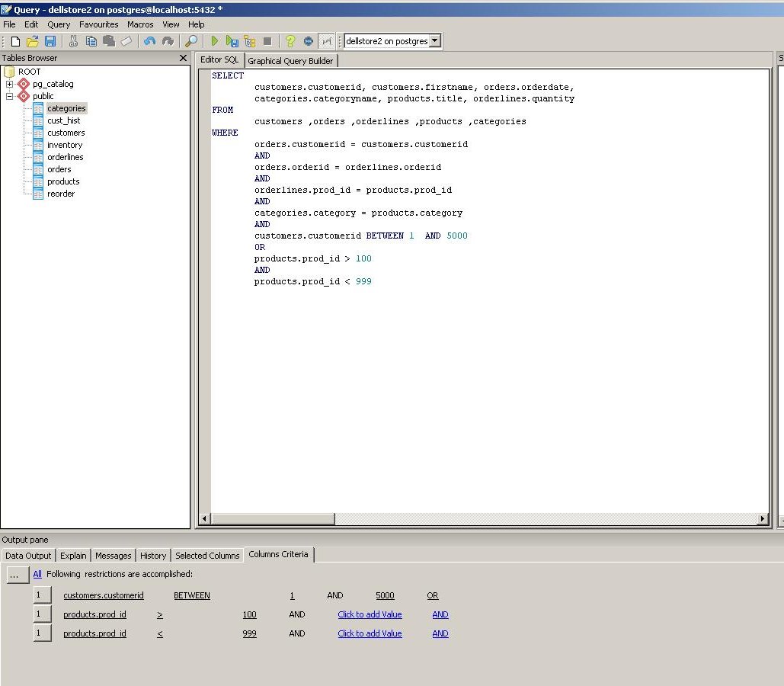Expand the pg_catalog schema node
784x686 pixels.
click(x=9, y=84)
